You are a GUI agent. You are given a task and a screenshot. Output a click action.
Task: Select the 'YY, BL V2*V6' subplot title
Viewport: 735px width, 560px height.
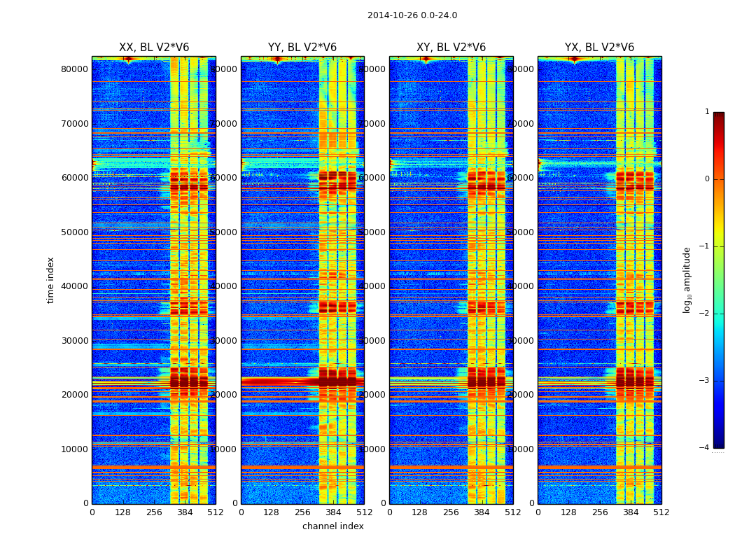click(x=302, y=48)
